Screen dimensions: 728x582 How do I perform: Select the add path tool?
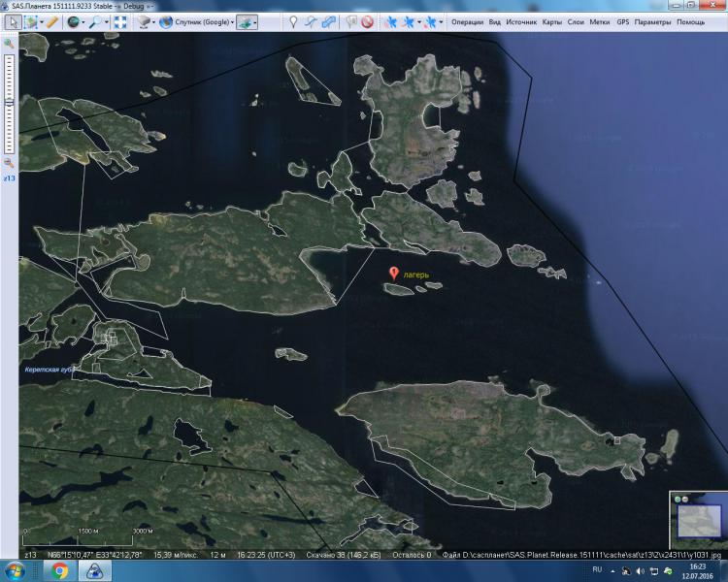coord(311,21)
